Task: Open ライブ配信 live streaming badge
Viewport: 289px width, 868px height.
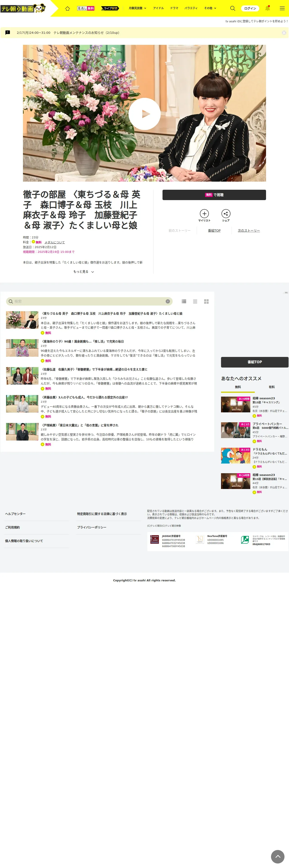Action: point(110,8)
